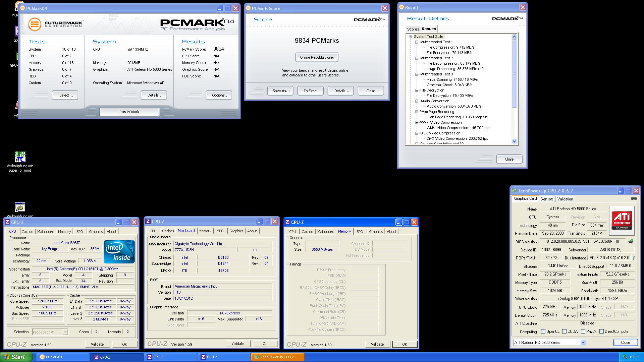Viewport: 644px width, 362px height.
Task: Select the DivX Video Compression result row
Action: click(x=457, y=138)
